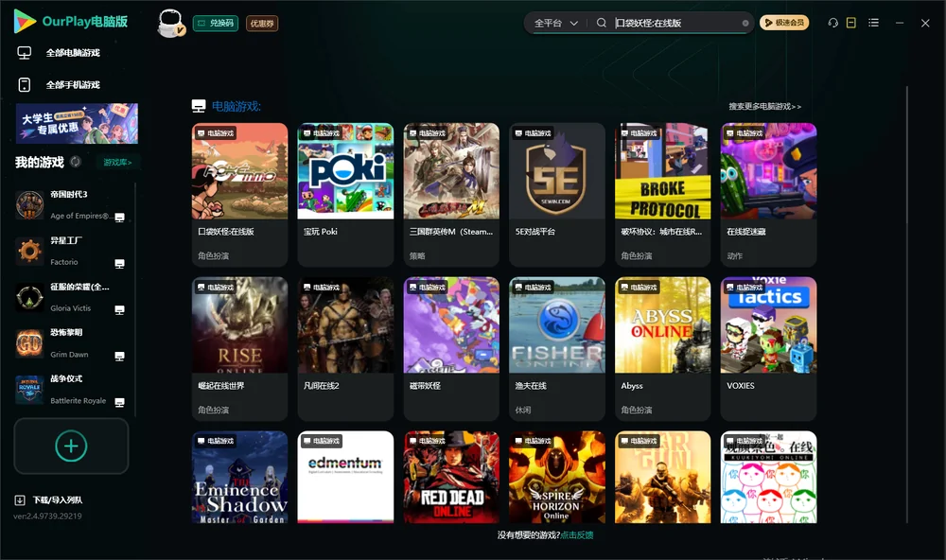The height and width of the screenshot is (560, 946).
Task: Open 帝国时代3 in my games list
Action: tap(71, 205)
